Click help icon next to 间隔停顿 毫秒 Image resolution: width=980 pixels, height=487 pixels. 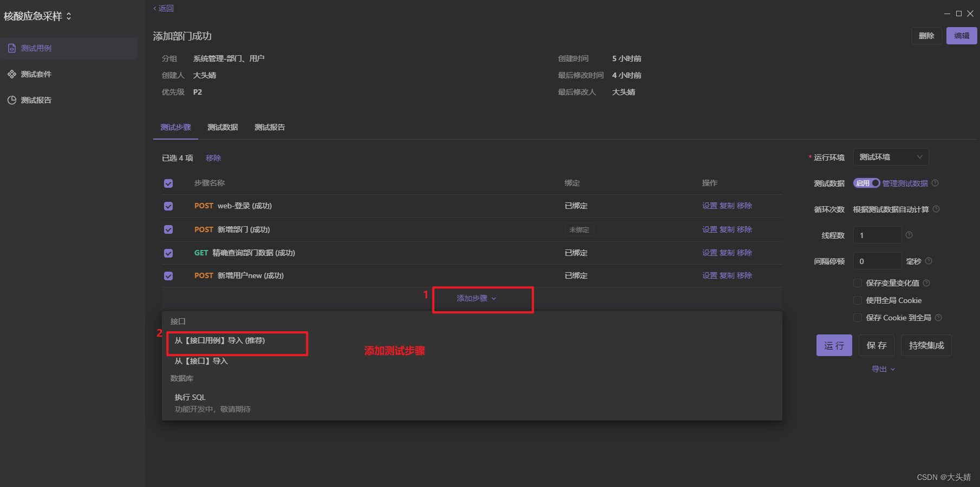pos(929,261)
